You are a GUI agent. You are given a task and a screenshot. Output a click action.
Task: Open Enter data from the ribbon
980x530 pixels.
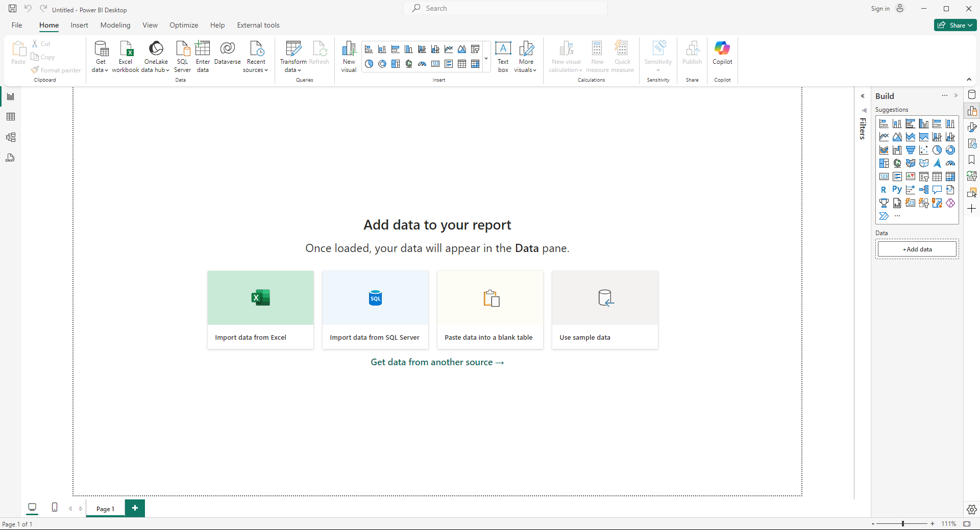[203, 57]
